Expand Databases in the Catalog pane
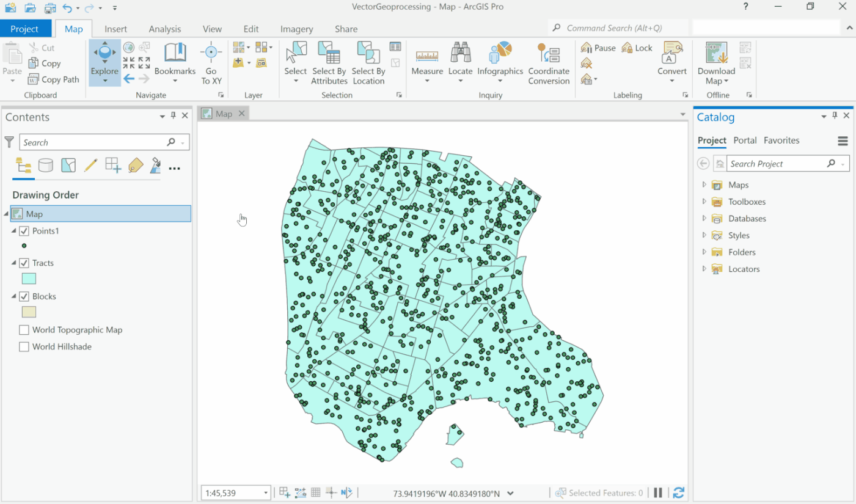 703,218
